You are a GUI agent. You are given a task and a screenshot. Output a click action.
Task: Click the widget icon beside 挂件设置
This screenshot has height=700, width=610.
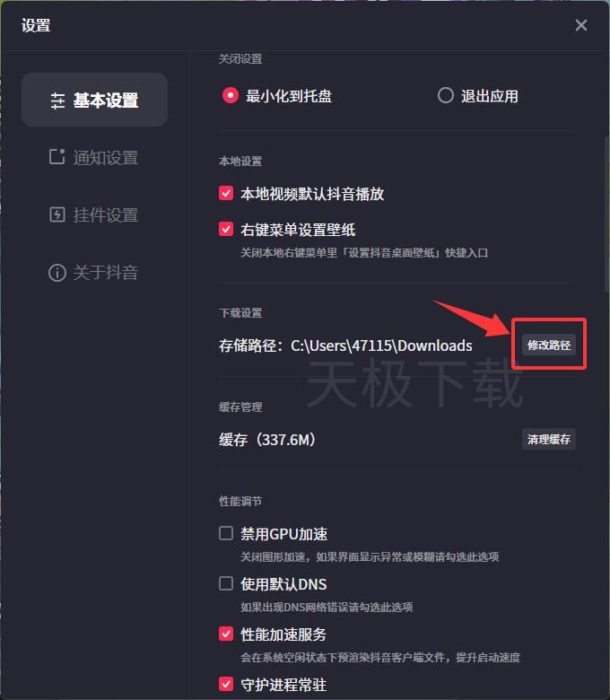(57, 214)
